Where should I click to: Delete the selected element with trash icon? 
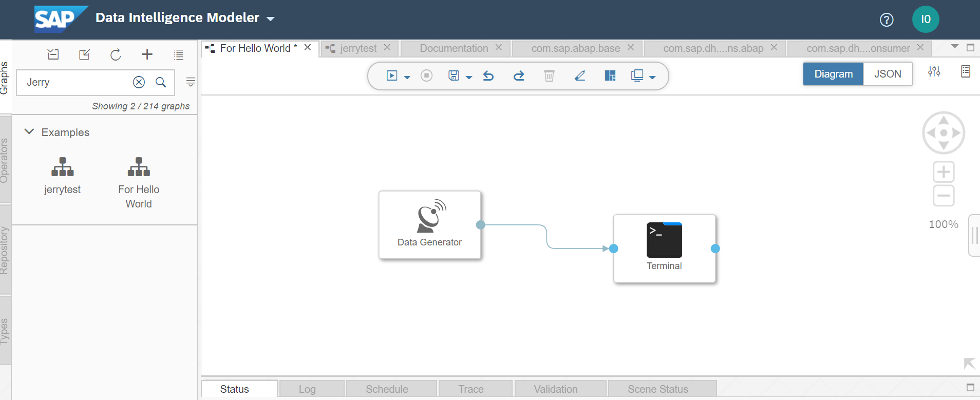pos(549,76)
